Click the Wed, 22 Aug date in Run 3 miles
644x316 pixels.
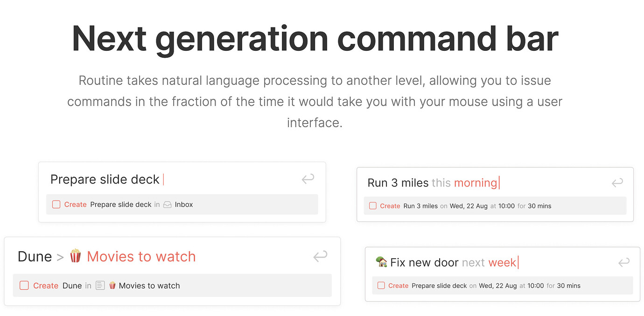tap(469, 206)
